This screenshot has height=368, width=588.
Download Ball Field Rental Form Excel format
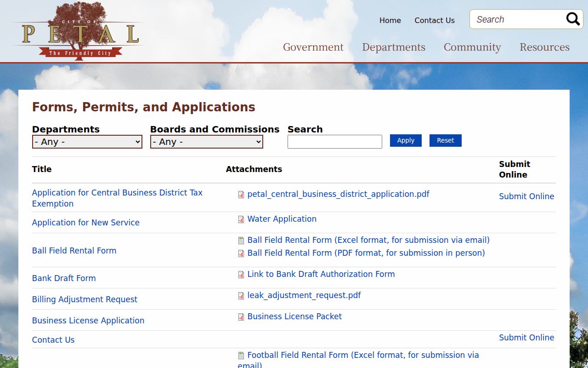[x=368, y=240]
